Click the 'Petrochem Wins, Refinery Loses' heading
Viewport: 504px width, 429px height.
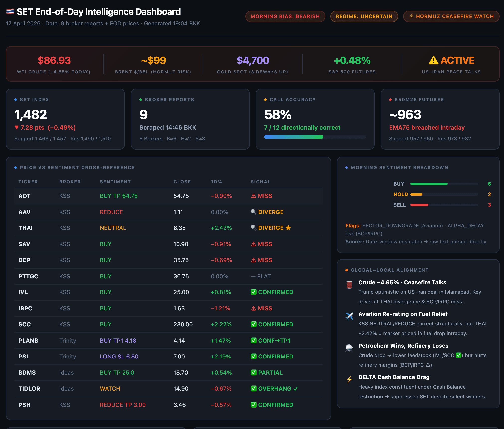coord(403,346)
